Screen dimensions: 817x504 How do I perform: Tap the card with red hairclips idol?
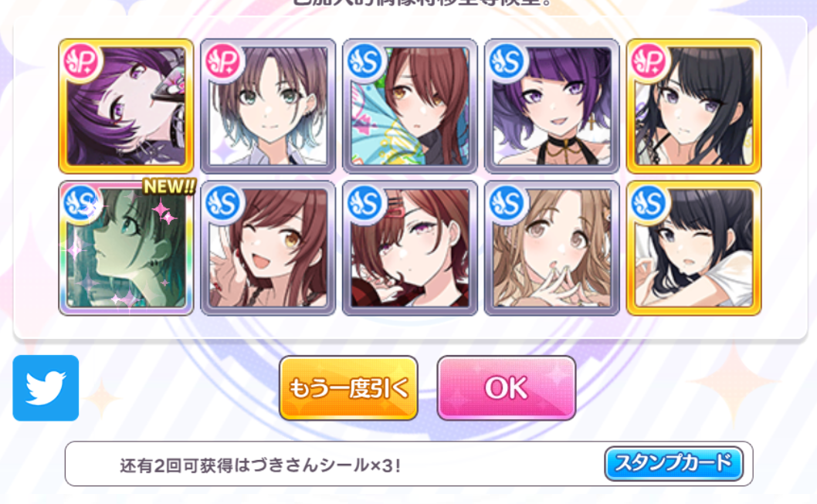pyautogui.click(x=409, y=248)
